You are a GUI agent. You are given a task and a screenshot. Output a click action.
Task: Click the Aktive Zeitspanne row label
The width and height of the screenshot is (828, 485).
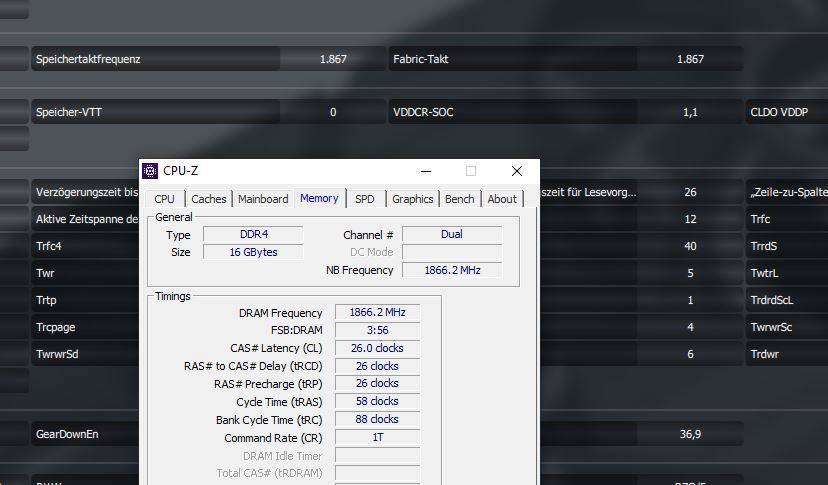pyautogui.click(x=87, y=219)
